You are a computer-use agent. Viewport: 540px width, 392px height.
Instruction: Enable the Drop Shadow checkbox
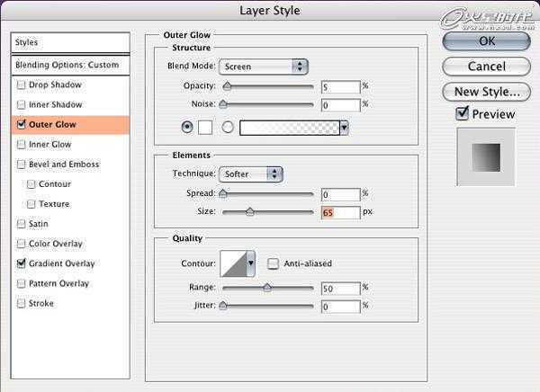coord(21,85)
